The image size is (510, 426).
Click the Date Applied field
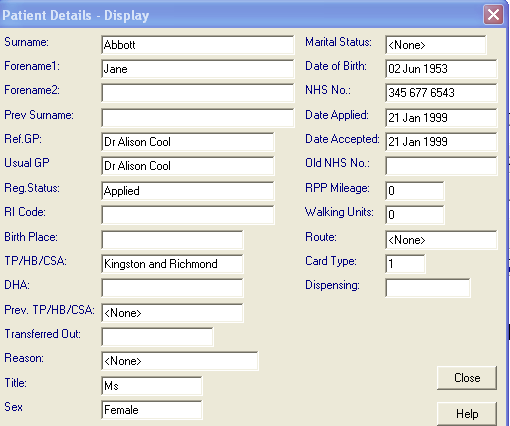click(x=441, y=117)
